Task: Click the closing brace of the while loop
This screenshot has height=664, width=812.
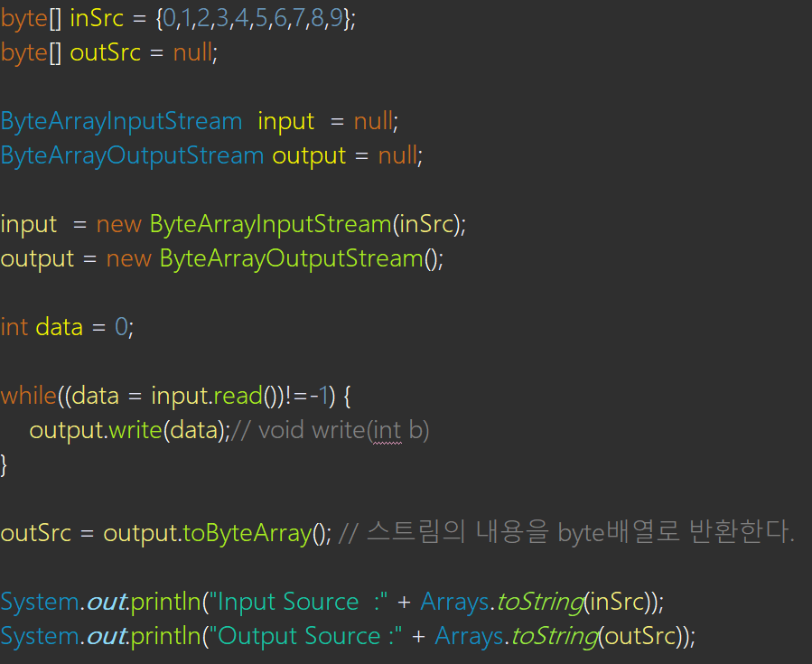Action: (5, 465)
